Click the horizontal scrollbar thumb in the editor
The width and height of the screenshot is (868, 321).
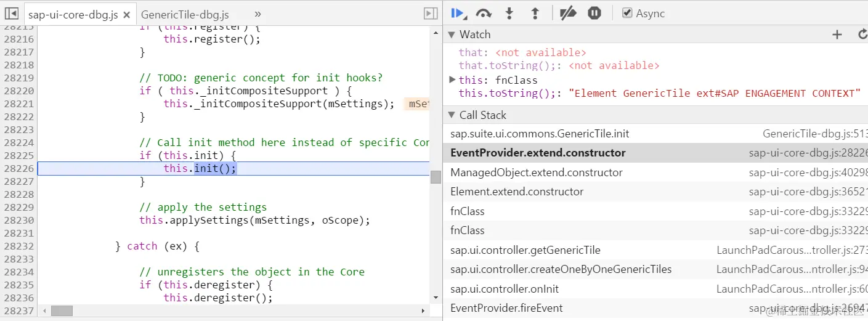click(62, 311)
